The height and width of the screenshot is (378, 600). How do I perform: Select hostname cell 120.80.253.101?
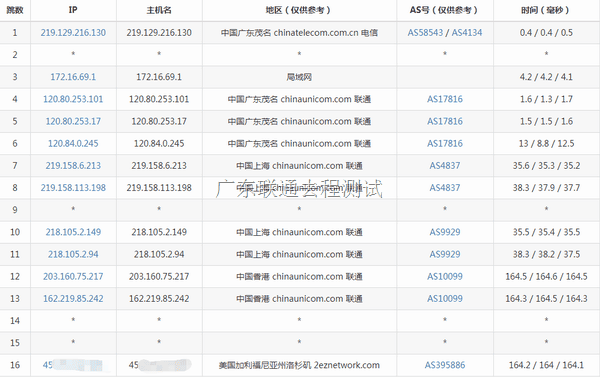tap(159, 99)
